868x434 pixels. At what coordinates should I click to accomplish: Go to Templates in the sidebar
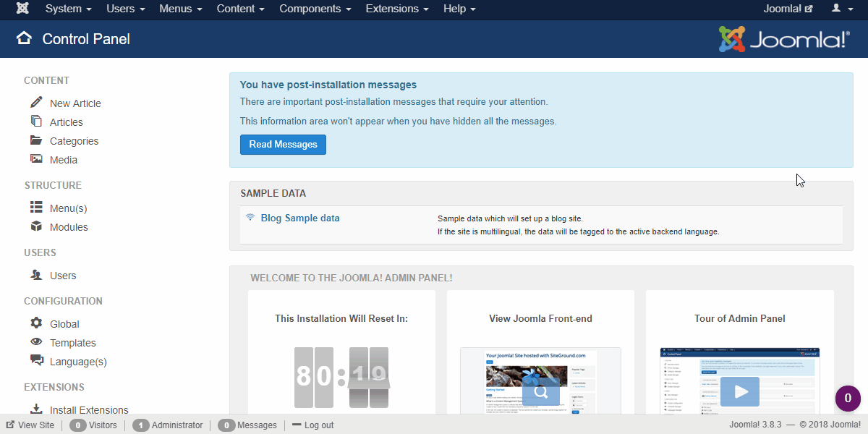[x=73, y=343]
